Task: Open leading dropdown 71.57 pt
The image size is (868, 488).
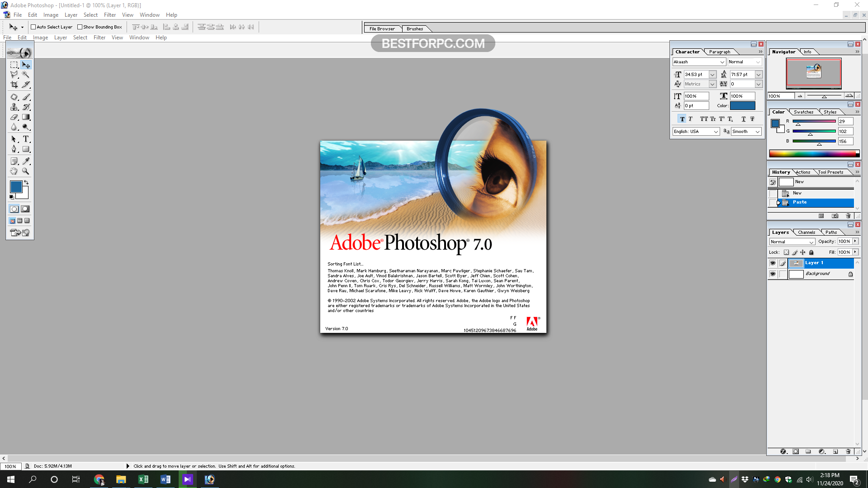Action: (759, 75)
